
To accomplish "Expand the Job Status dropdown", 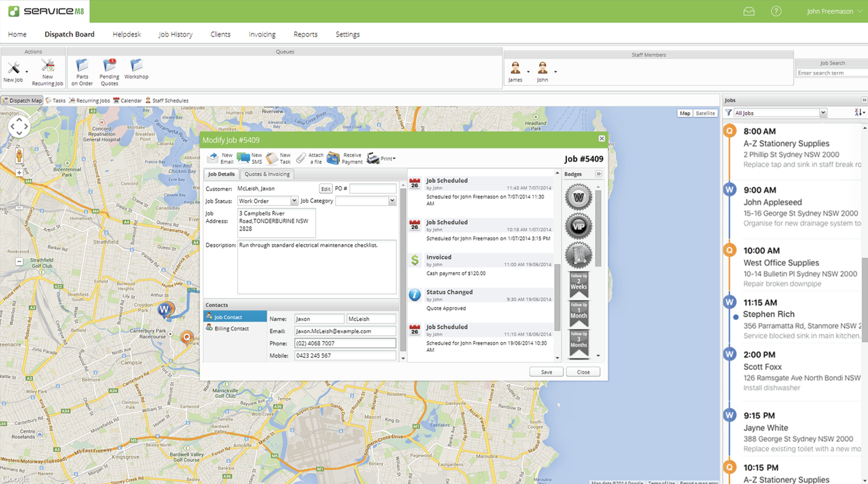I will click(294, 201).
